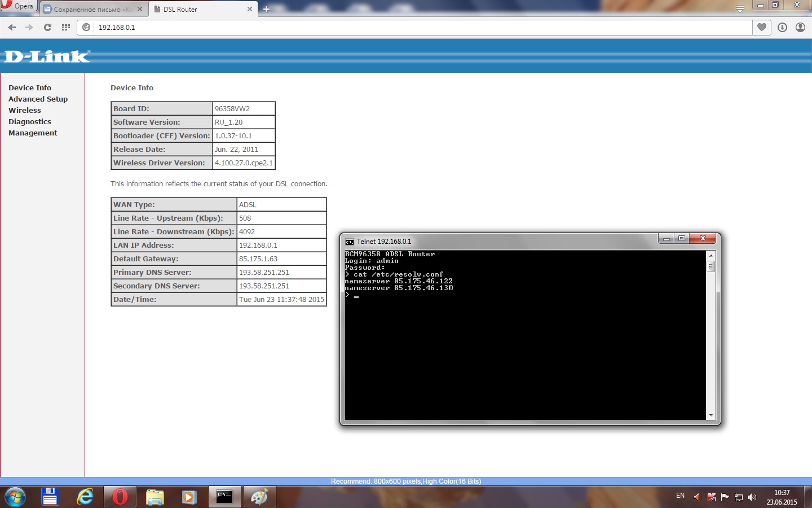Viewport: 812px width, 508px height.
Task: Open Windows Explorer folder from taskbar
Action: 155,497
